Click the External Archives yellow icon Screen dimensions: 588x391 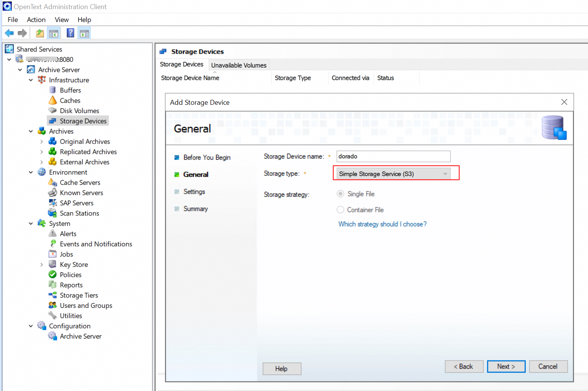(x=53, y=162)
